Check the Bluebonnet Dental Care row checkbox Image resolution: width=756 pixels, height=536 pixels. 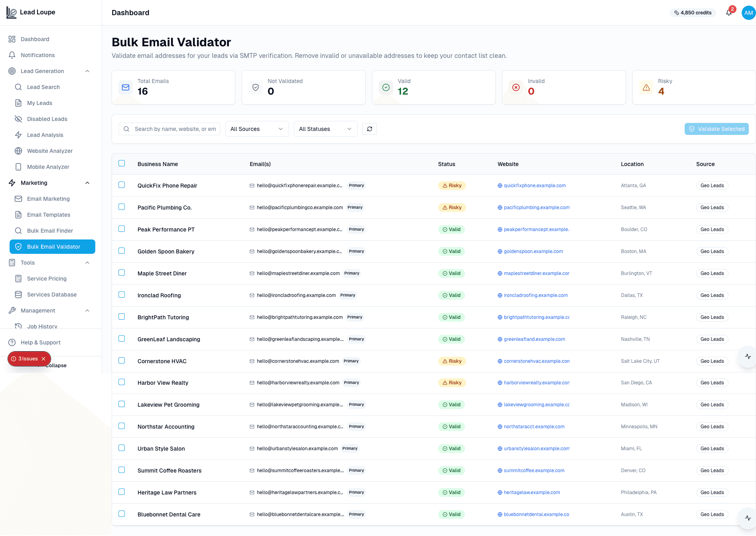tap(122, 514)
